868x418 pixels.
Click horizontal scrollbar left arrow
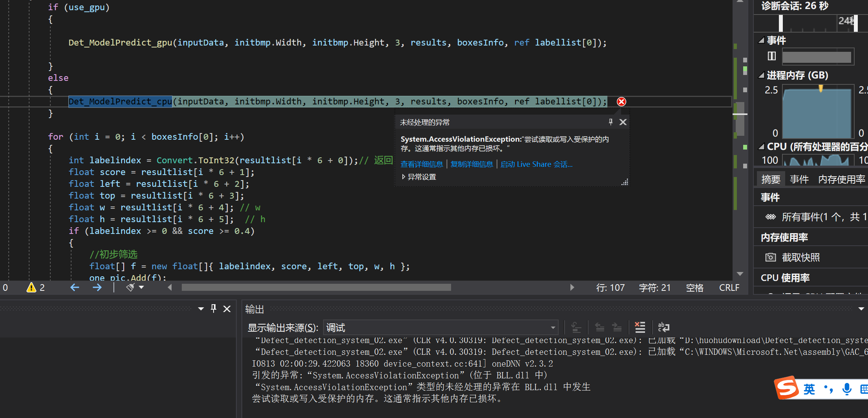tap(170, 288)
